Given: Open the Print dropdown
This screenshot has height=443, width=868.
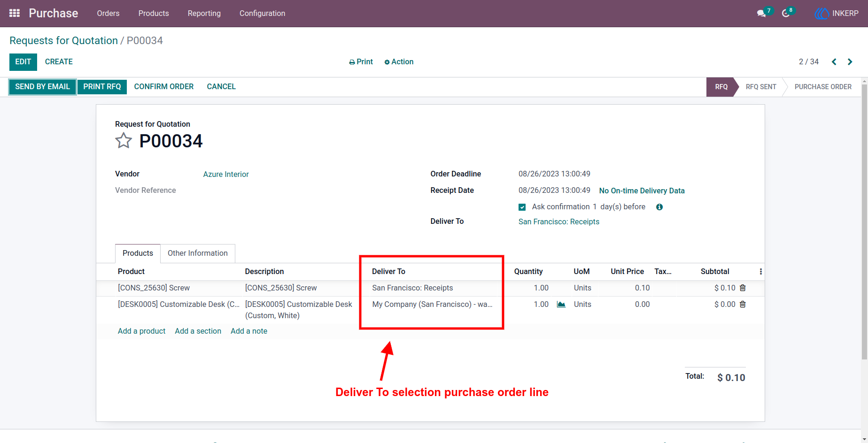Looking at the screenshot, I should tap(361, 62).
